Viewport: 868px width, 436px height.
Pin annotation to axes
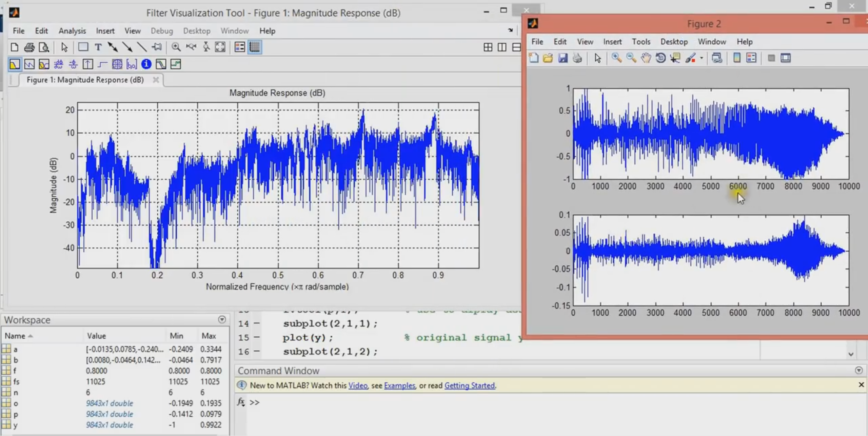click(x=157, y=47)
